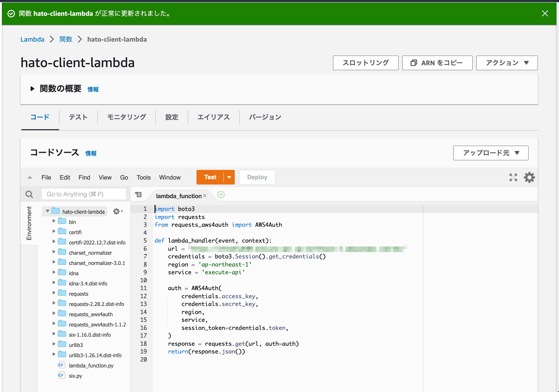Open the 情報 link next to コードソース
The height and width of the screenshot is (392, 559).
tap(91, 153)
